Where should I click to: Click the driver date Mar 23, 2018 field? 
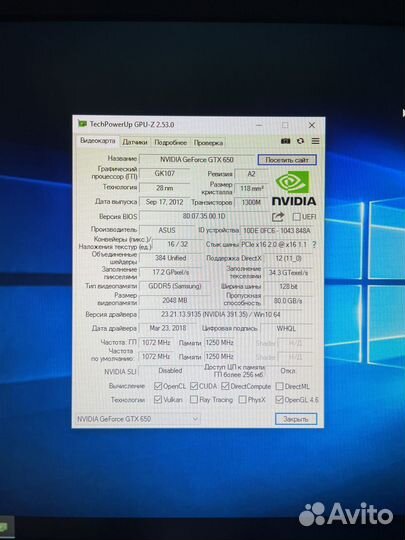pyautogui.click(x=168, y=328)
